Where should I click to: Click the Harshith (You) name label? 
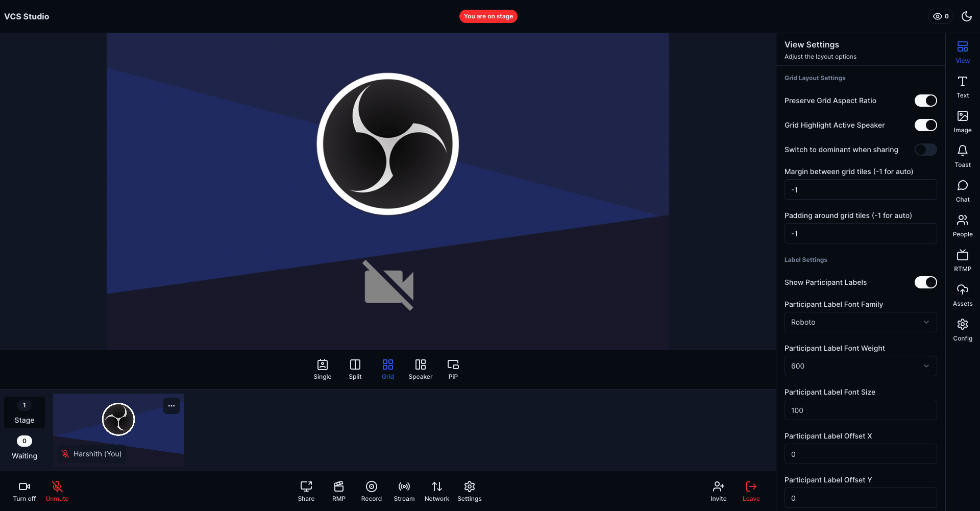(97, 454)
